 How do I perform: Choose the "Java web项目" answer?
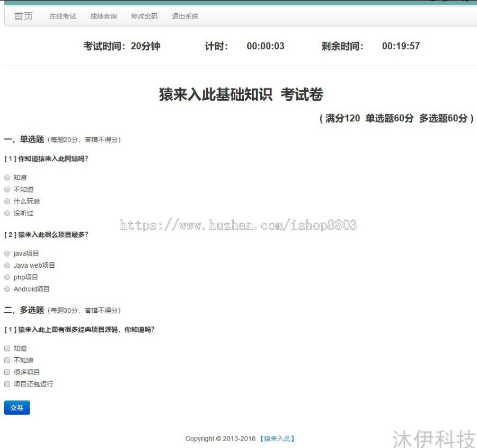pos(7,265)
